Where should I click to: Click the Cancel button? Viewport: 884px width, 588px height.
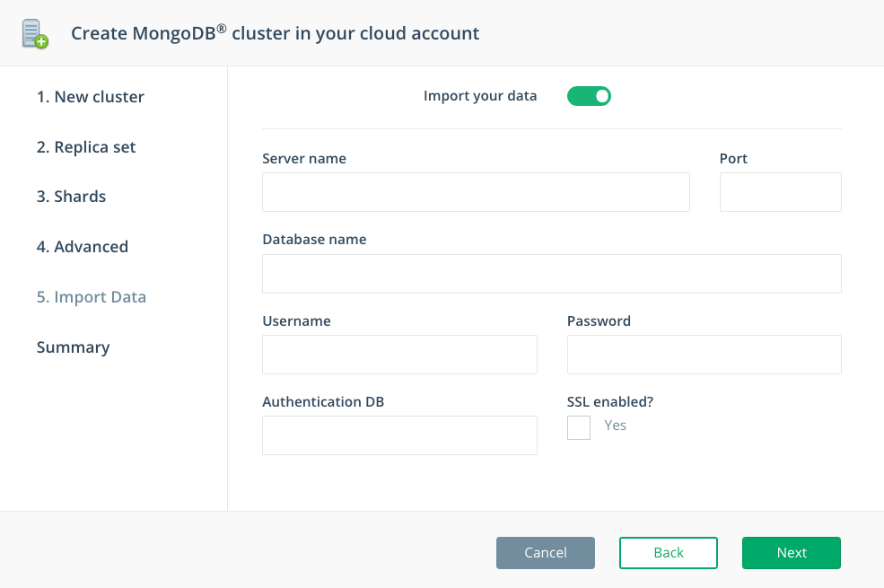click(x=545, y=553)
